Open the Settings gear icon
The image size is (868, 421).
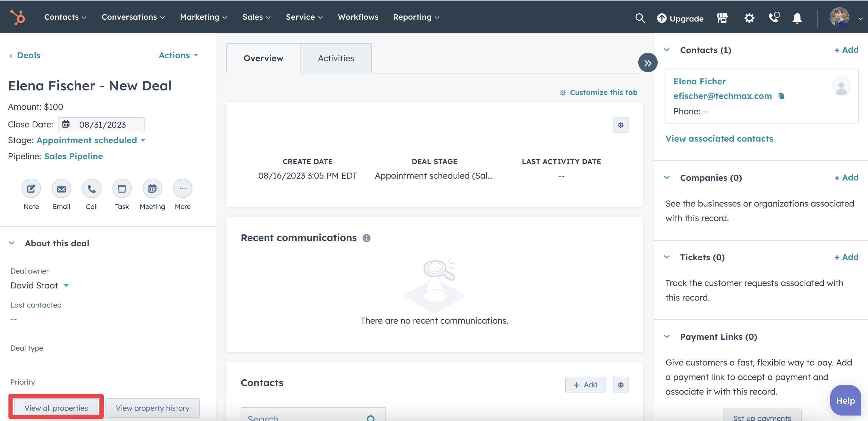click(749, 18)
